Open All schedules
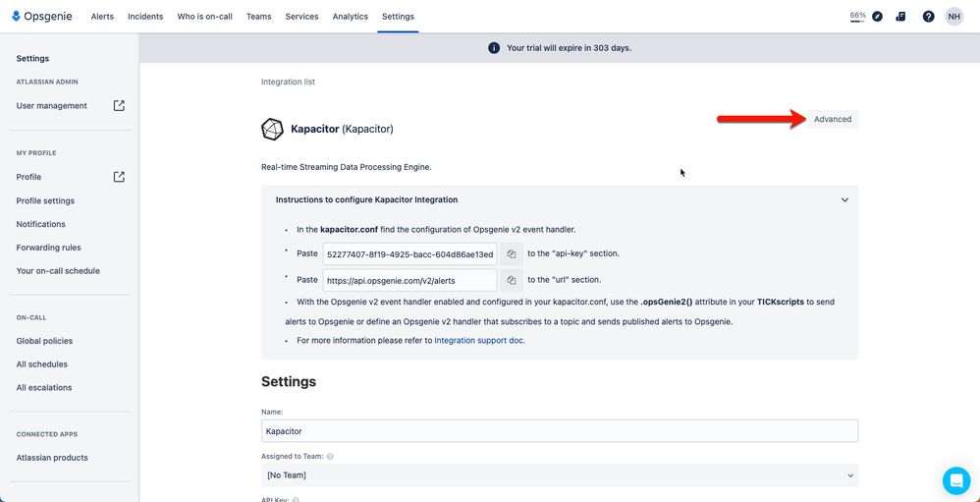The height and width of the screenshot is (502, 980). point(42,363)
